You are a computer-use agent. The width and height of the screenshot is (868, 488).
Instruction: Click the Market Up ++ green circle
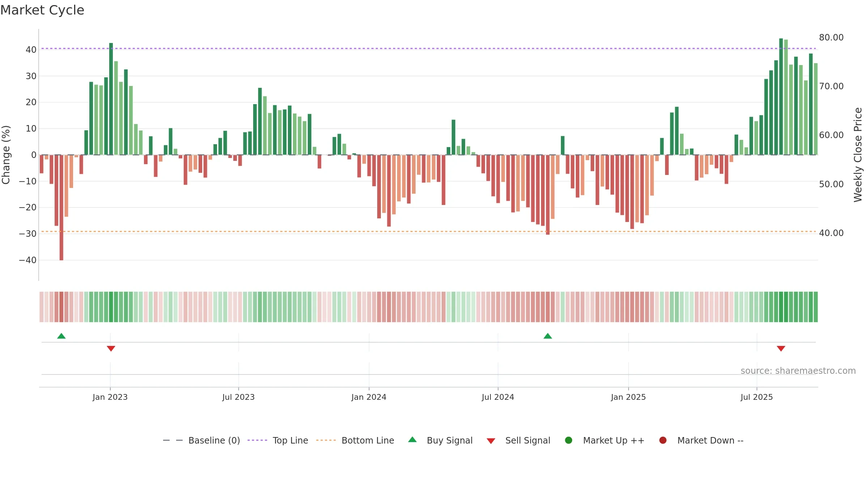tap(569, 440)
